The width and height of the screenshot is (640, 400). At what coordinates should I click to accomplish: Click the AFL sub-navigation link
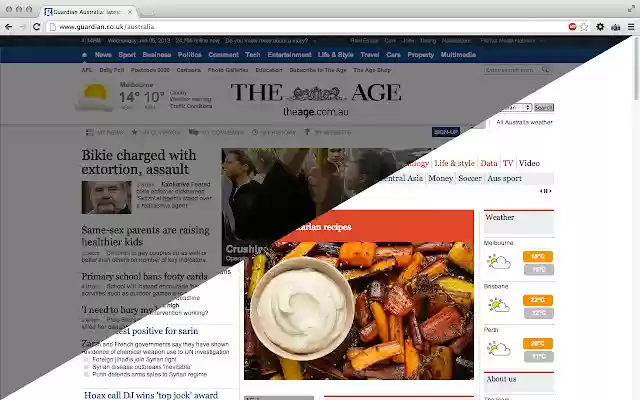coord(87,70)
